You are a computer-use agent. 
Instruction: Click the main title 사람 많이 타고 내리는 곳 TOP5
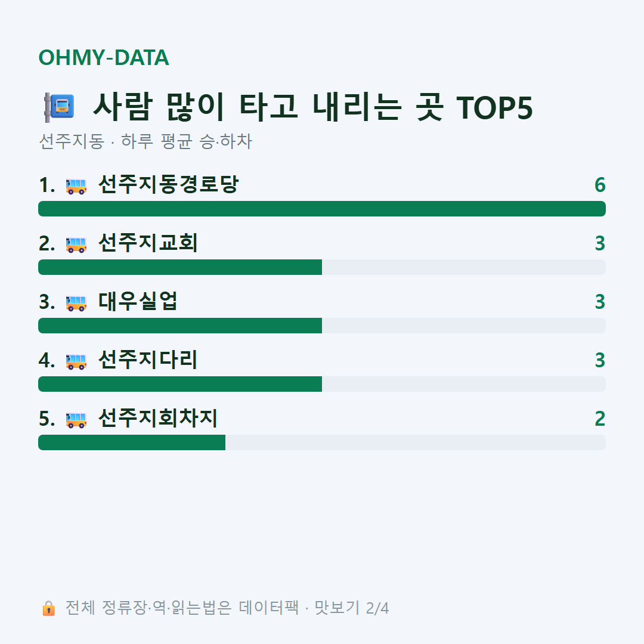pos(314,107)
